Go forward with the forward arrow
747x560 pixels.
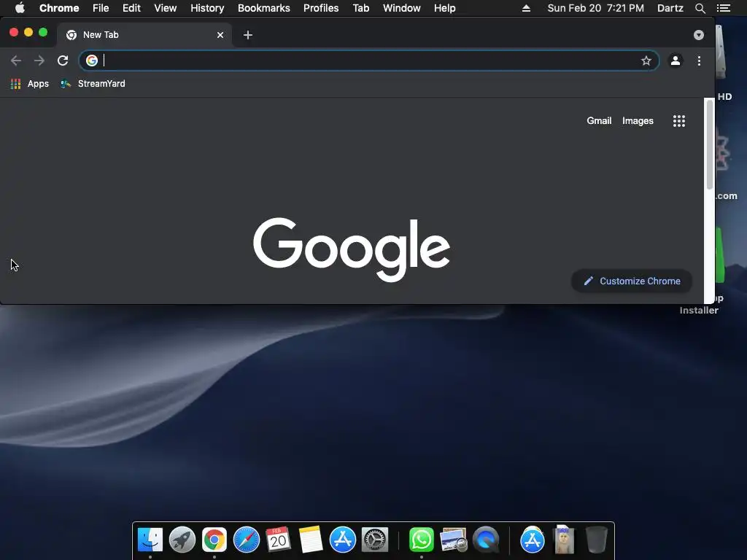click(39, 61)
